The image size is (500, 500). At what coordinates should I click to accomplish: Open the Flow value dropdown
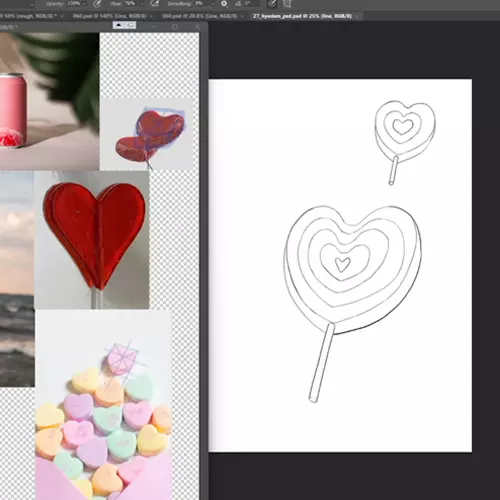tap(142, 4)
